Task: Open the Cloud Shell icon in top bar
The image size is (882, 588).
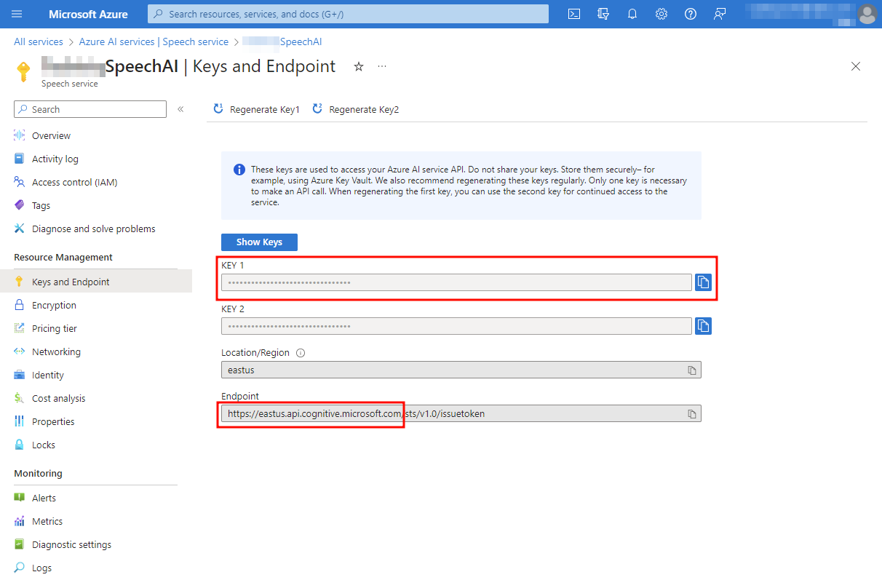Action: click(574, 14)
